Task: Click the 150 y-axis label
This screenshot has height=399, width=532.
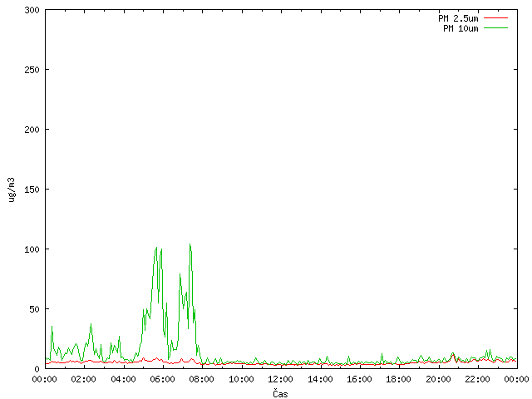Action: 32,190
